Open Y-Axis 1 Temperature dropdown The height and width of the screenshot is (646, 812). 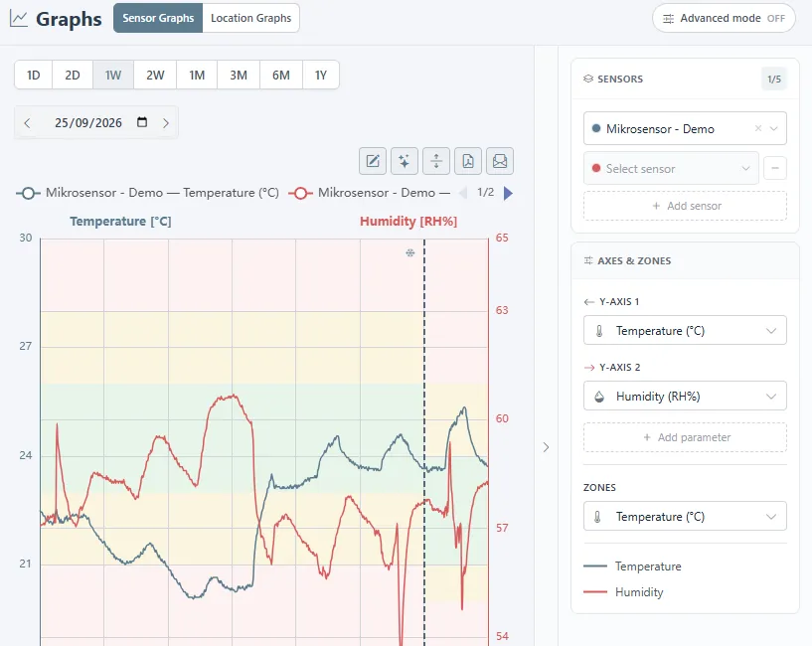click(685, 331)
